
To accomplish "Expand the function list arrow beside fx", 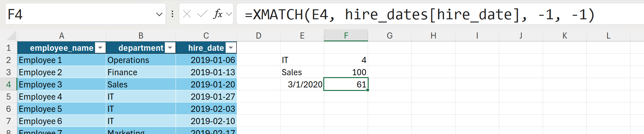I will pyautogui.click(x=229, y=14).
